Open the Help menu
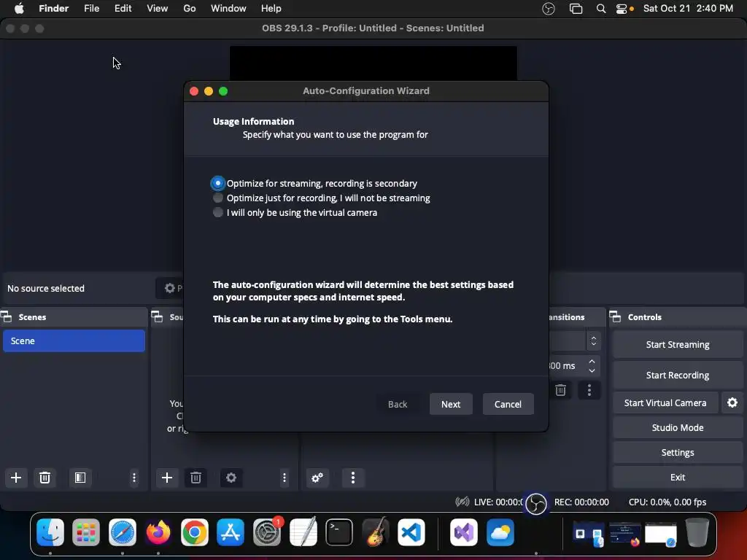The image size is (747, 560). pyautogui.click(x=271, y=9)
